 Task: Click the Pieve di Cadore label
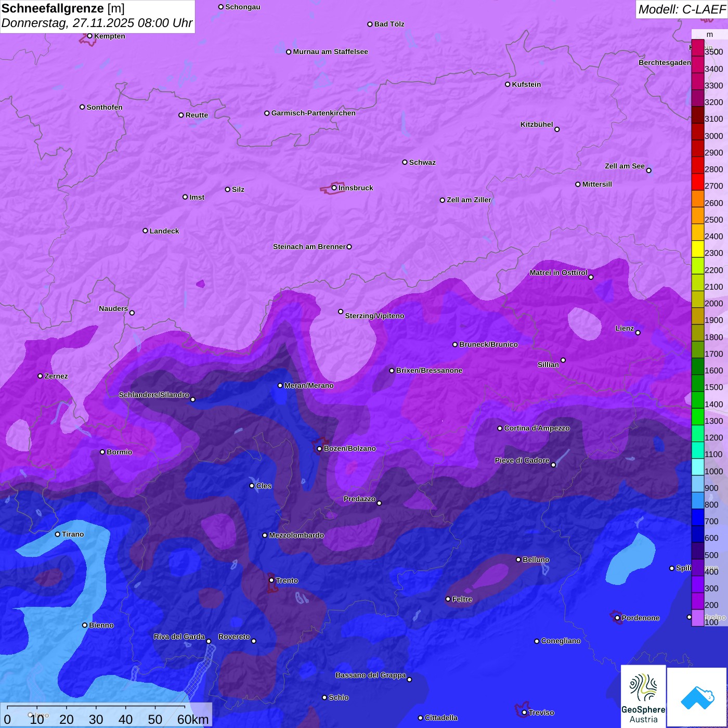522,460
